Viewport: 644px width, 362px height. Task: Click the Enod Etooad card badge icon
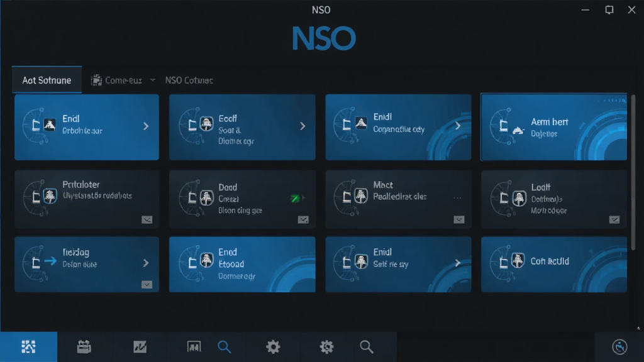click(x=206, y=260)
